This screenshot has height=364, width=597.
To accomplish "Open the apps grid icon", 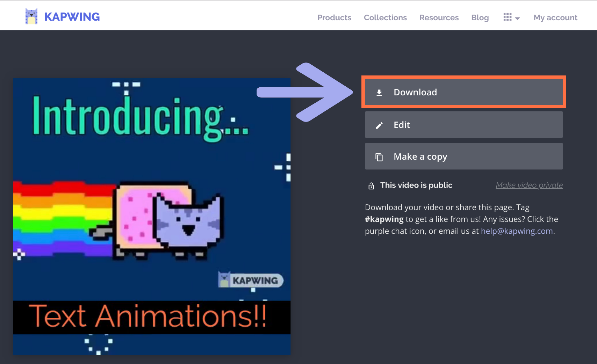I will coord(507,17).
